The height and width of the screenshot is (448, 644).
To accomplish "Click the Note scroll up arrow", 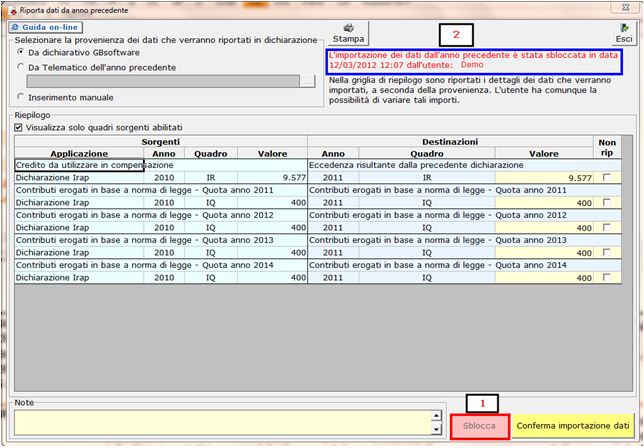I will (x=436, y=417).
